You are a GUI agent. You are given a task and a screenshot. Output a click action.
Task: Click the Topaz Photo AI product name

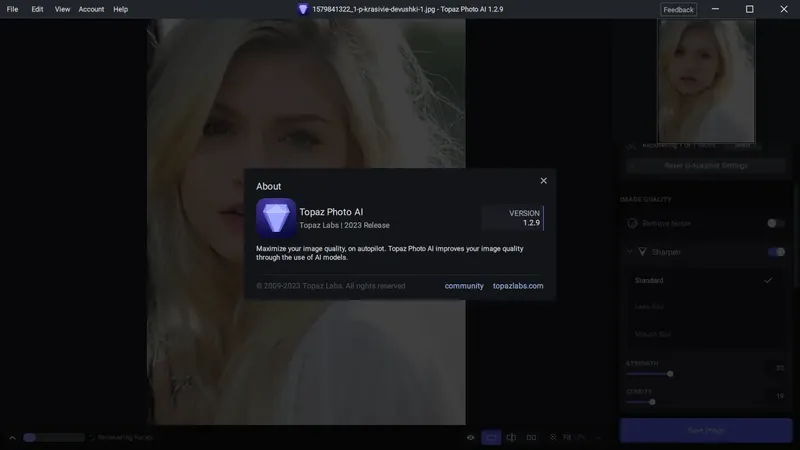click(x=331, y=212)
